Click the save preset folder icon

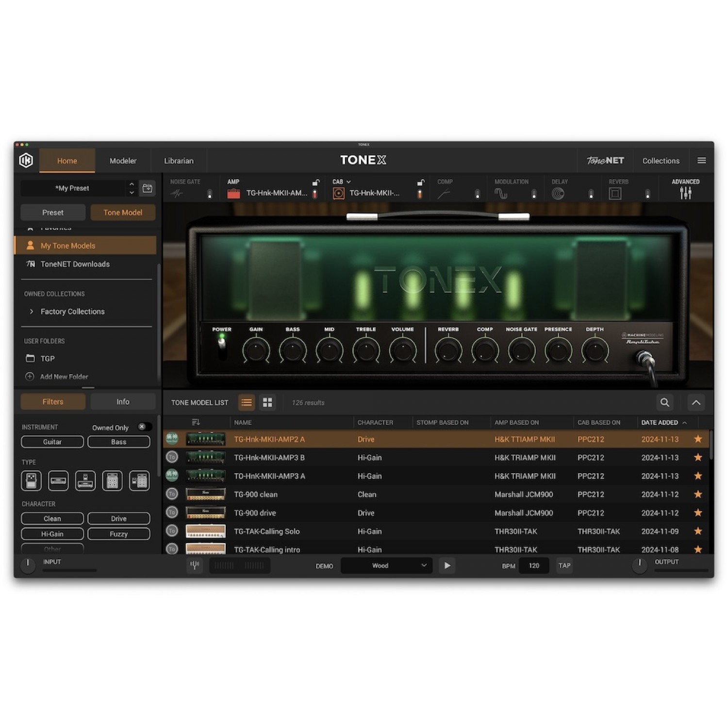(147, 188)
